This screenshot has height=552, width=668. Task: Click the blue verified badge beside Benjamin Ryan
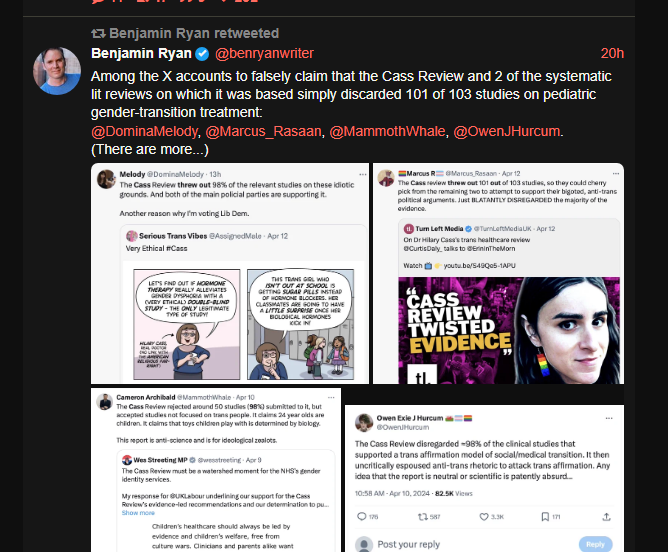[202, 54]
